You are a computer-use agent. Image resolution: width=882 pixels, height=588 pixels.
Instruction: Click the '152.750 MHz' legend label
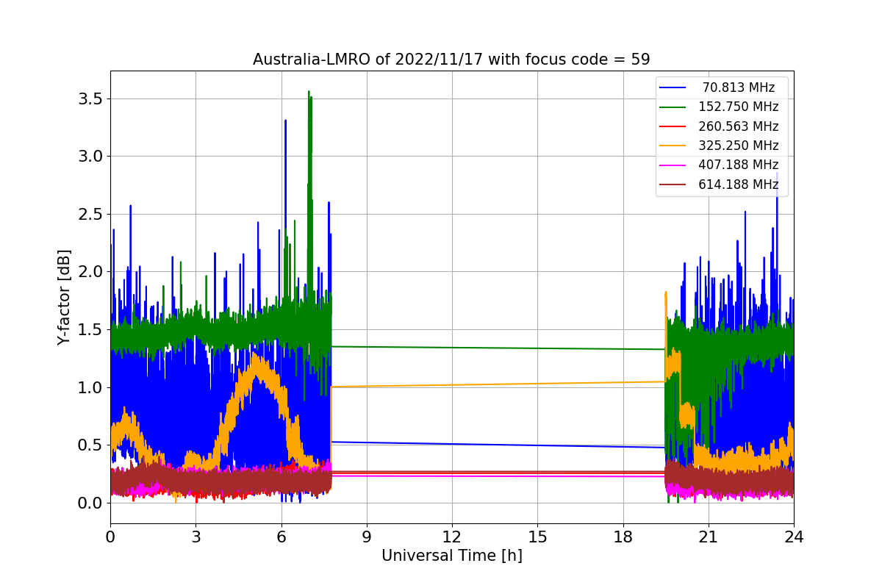coord(739,107)
